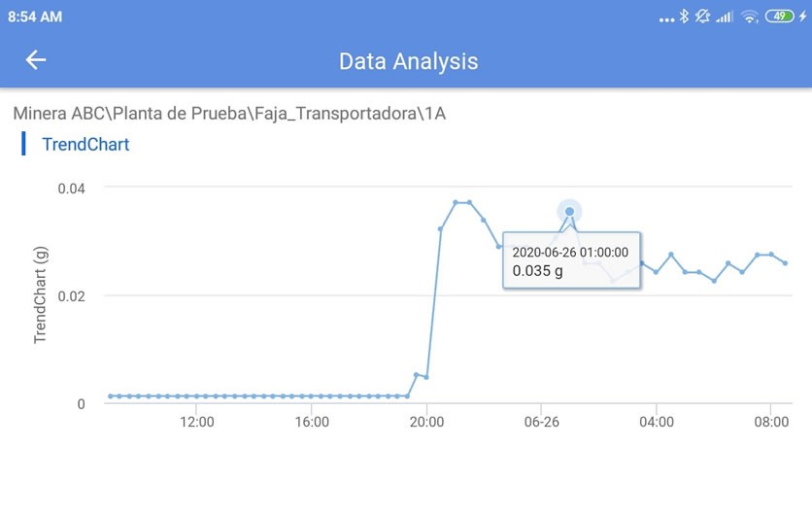Tap the 12:00 time axis label
Viewport: 812px width, 515px height.
[x=197, y=422]
